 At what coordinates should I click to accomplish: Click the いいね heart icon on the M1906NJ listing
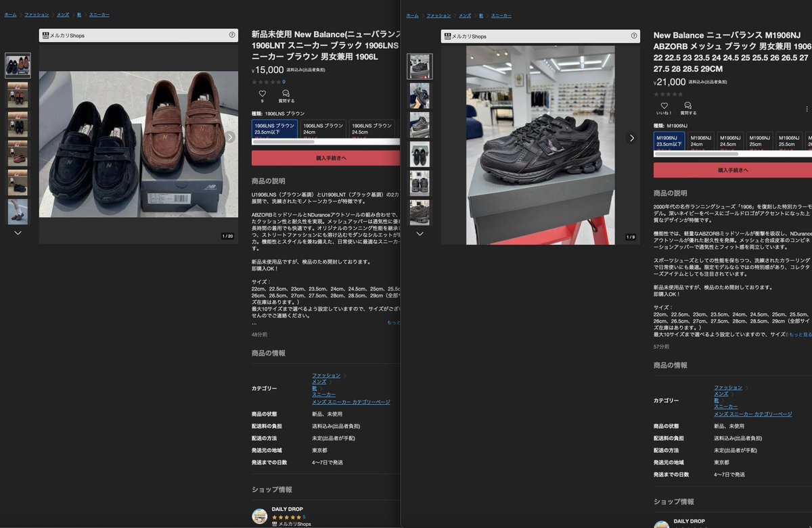pos(664,105)
